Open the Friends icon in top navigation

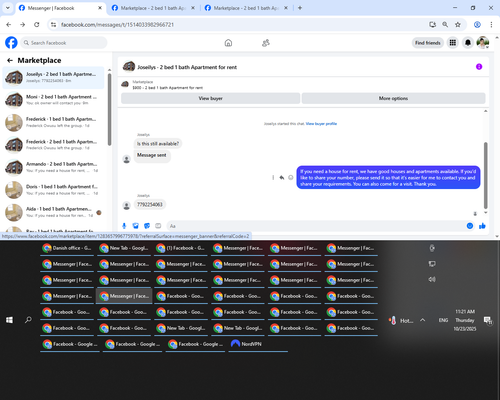[x=266, y=43]
